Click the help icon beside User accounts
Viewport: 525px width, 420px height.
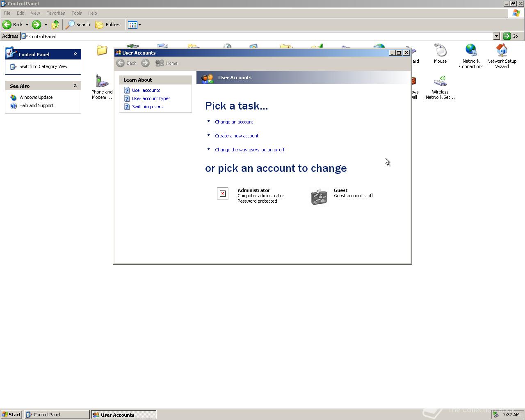coord(127,90)
